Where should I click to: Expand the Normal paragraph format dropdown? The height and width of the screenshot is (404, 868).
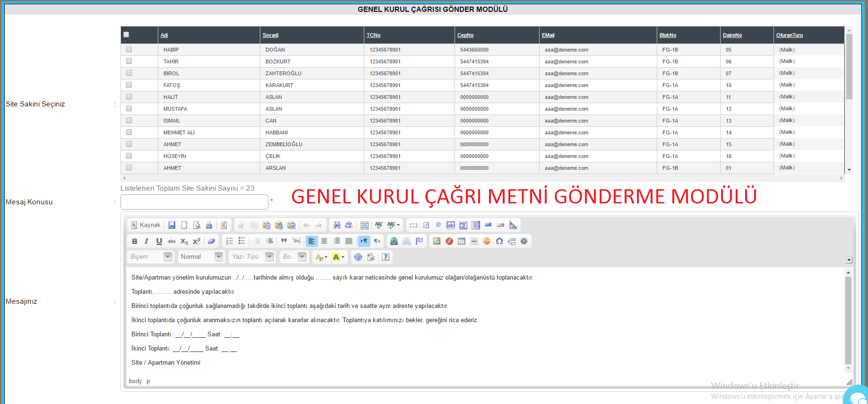[201, 257]
